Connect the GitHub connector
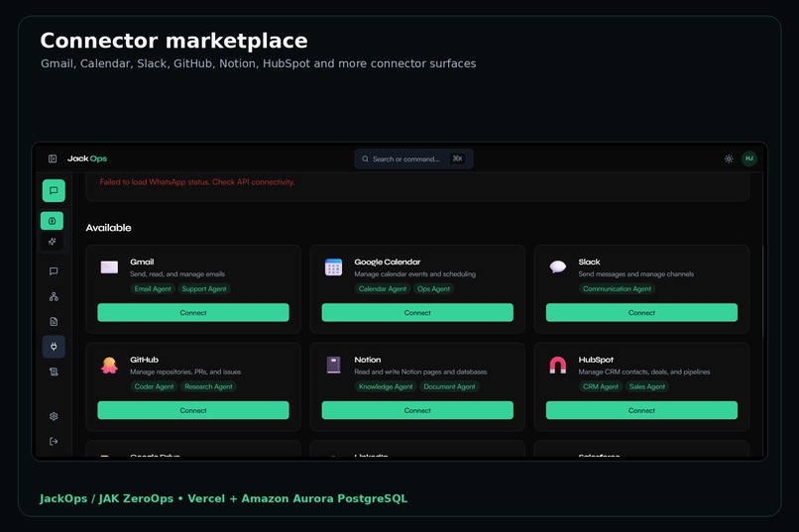 [x=193, y=410]
